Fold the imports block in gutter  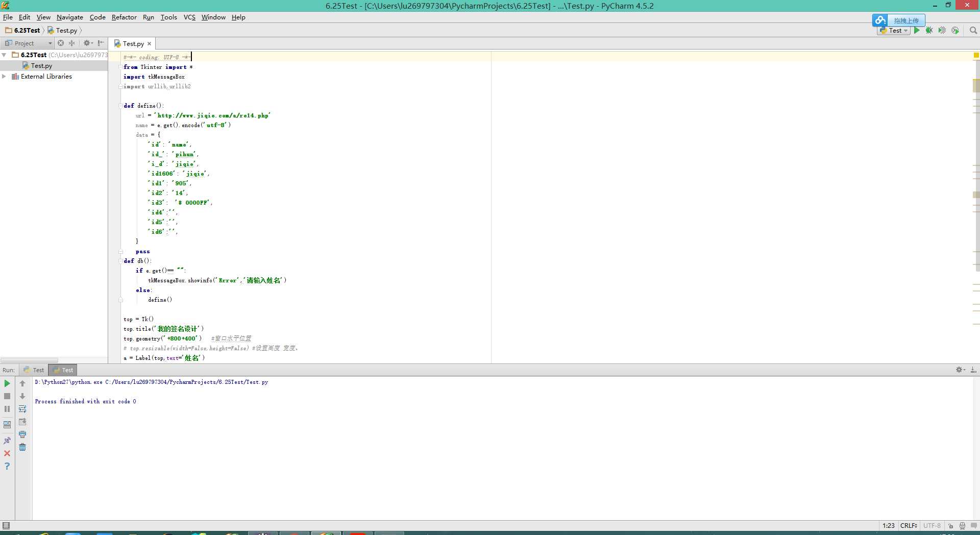121,67
